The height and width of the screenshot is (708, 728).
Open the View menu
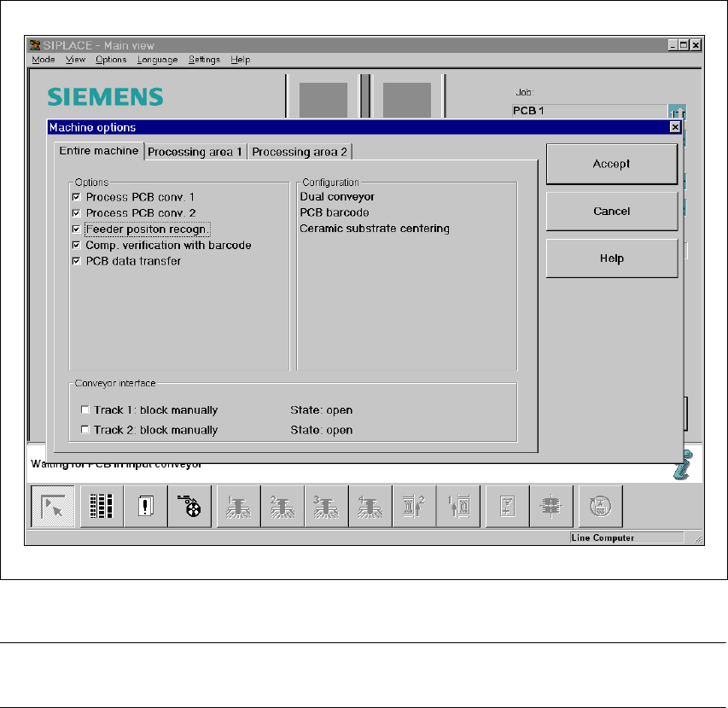click(75, 60)
